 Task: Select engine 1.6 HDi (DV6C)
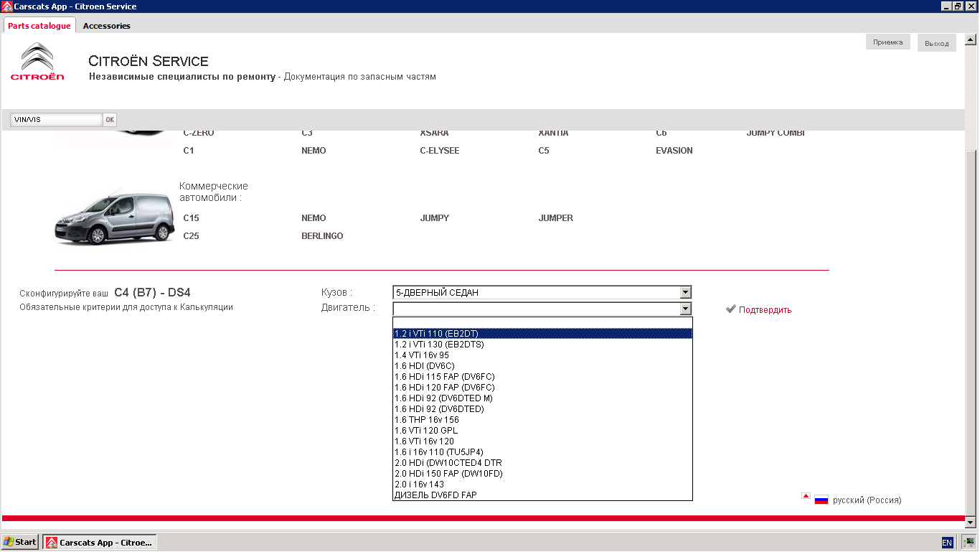click(542, 366)
